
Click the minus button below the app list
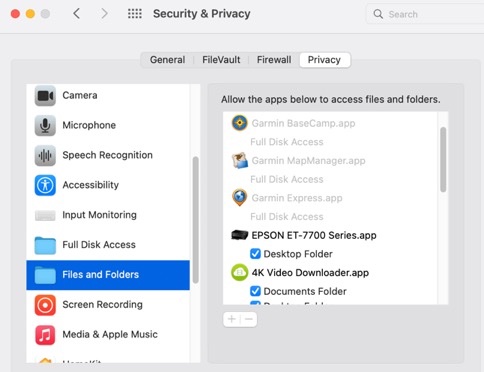pos(249,319)
